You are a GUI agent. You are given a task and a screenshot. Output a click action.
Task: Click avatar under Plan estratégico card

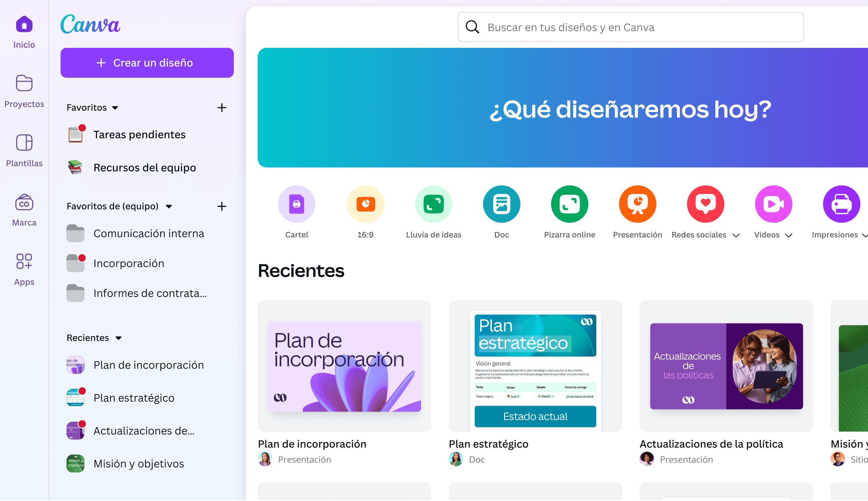456,459
